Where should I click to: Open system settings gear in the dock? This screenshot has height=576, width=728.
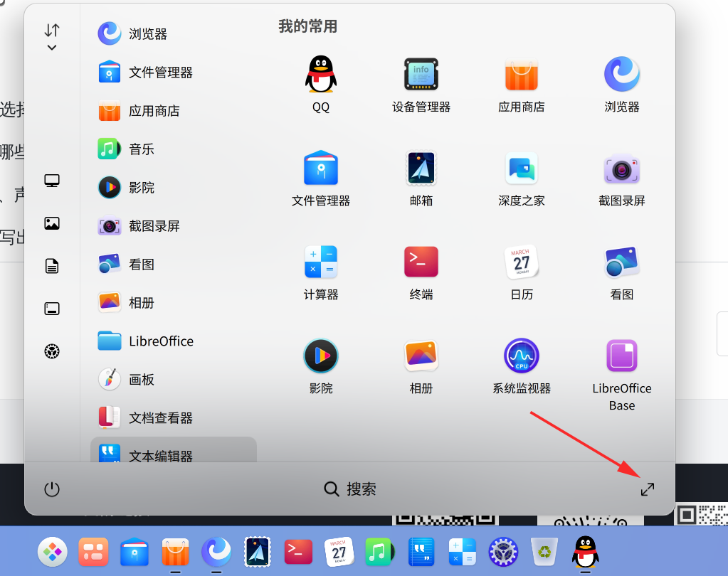click(x=503, y=552)
